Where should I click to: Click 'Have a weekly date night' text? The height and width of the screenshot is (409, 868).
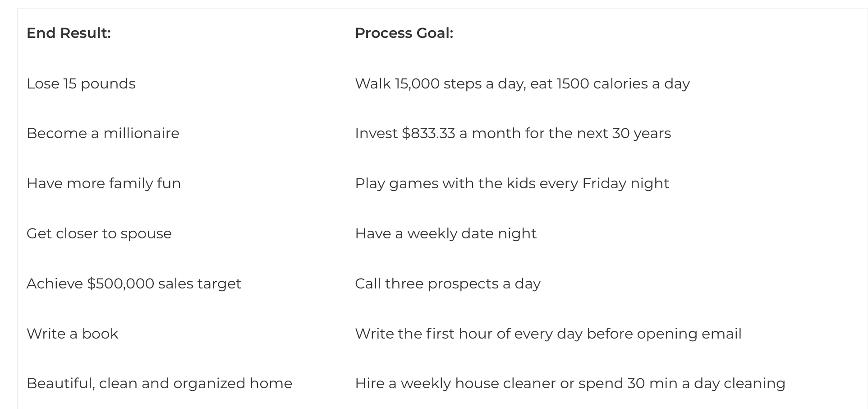pos(445,233)
